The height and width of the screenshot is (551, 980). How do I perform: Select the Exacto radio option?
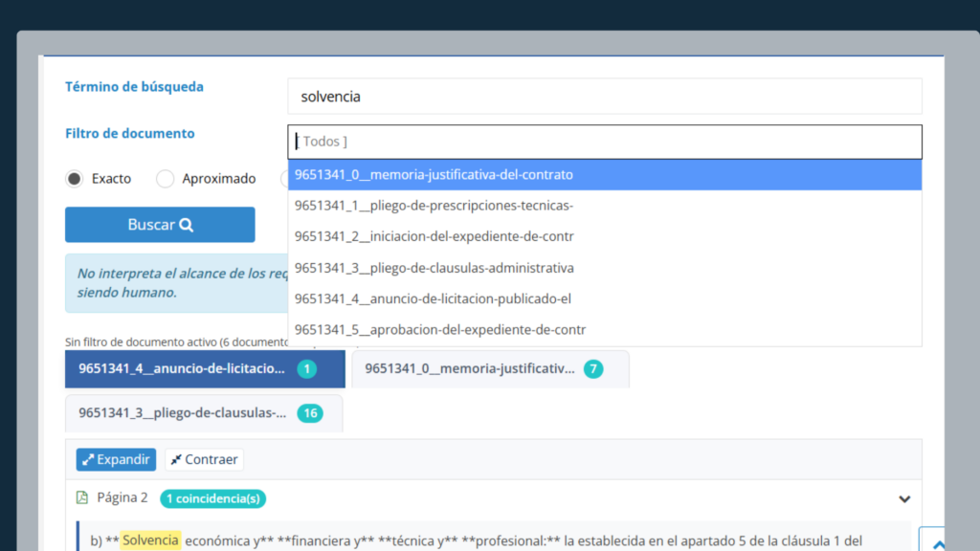pyautogui.click(x=75, y=179)
